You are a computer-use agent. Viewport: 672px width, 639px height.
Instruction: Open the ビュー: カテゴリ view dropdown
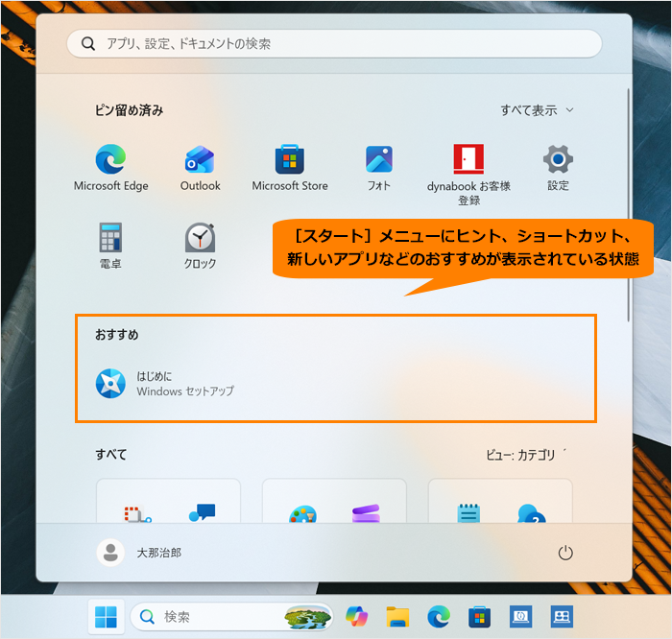(527, 455)
